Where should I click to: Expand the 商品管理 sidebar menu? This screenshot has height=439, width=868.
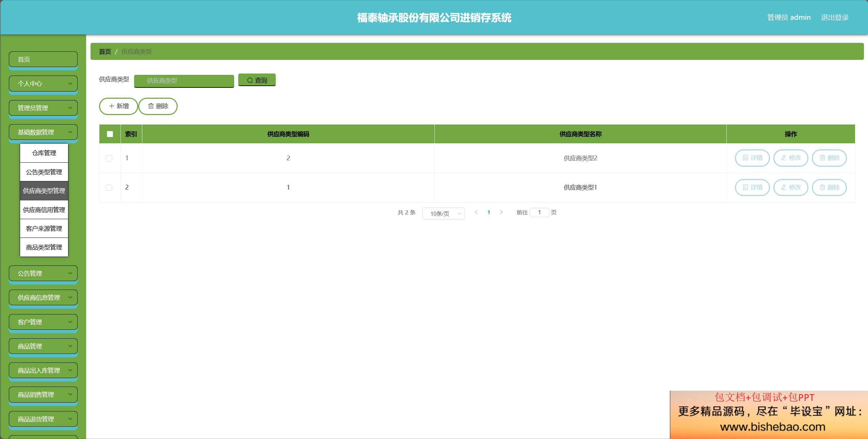click(x=43, y=346)
